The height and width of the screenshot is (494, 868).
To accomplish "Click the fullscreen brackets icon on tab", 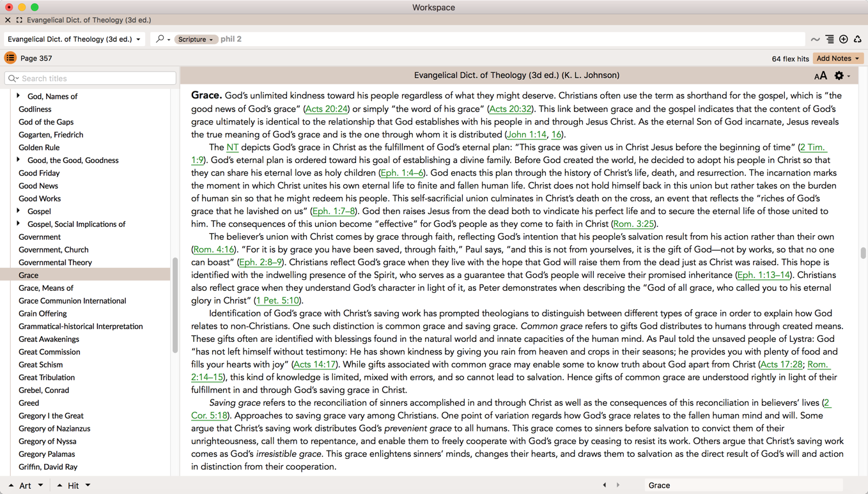I will click(19, 20).
